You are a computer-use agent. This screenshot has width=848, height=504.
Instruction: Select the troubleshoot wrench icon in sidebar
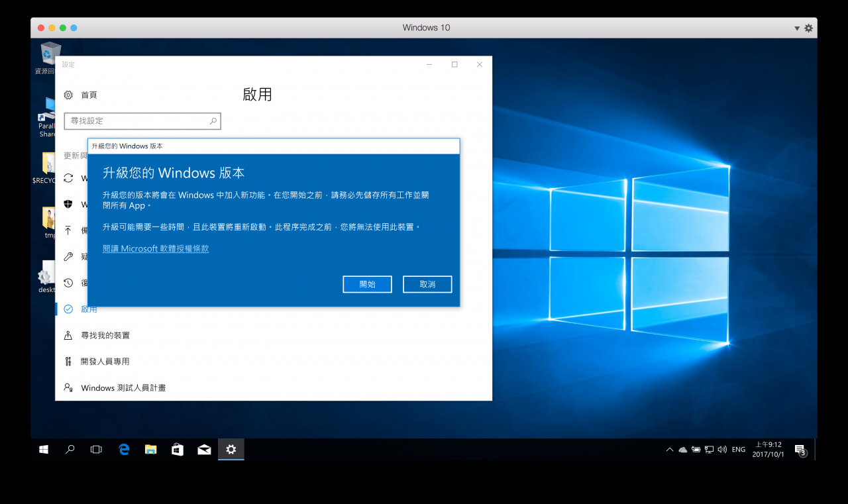pos(68,256)
